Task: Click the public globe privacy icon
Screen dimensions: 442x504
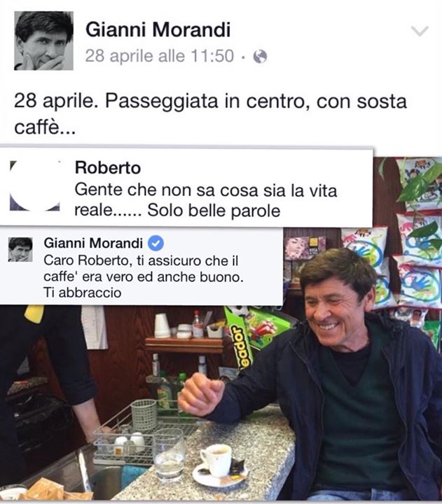Action: [260, 57]
